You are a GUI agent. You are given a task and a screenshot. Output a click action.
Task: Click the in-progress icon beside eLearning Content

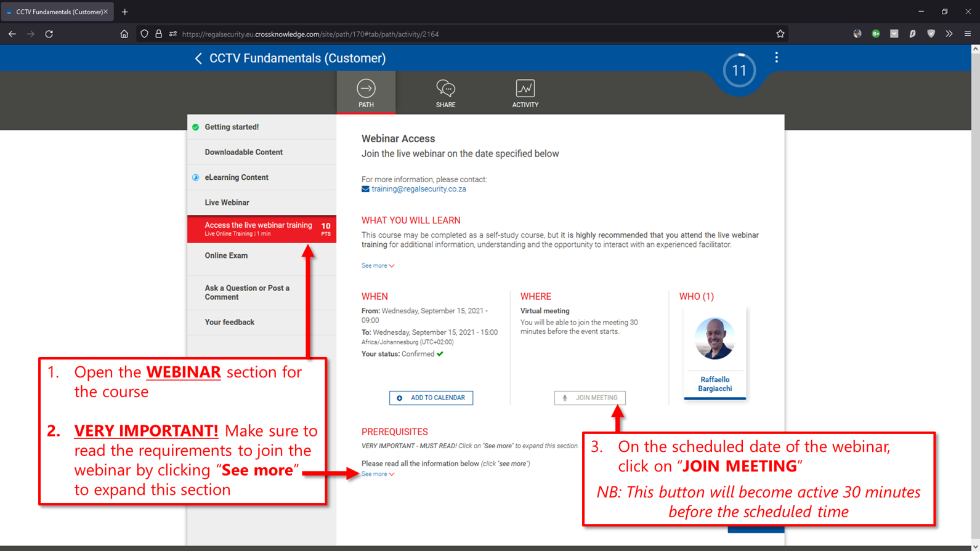coord(196,177)
